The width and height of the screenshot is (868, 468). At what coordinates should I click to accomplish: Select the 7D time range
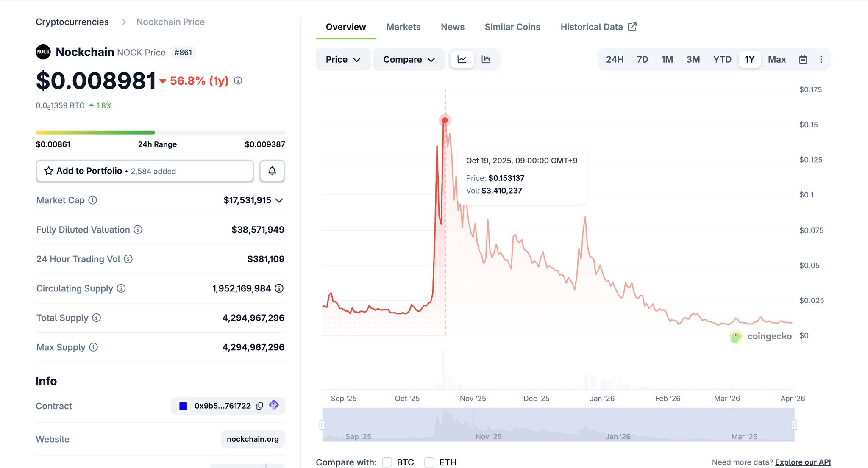642,59
